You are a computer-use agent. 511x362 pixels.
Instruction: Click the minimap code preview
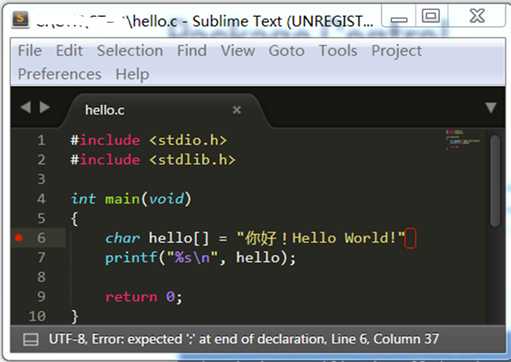pos(463,139)
